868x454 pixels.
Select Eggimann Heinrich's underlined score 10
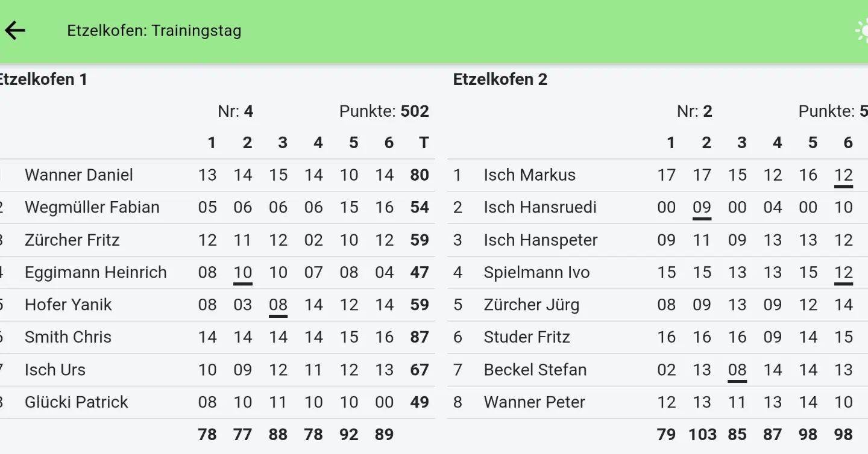[x=243, y=273]
